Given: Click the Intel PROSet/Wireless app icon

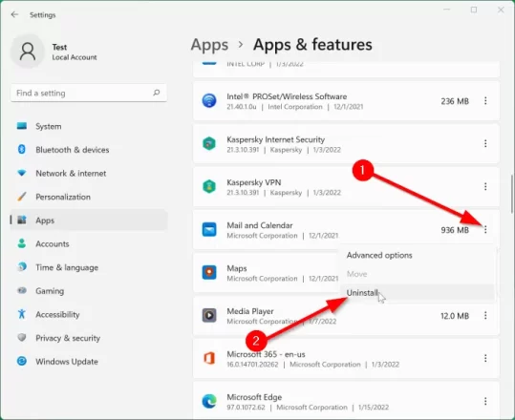Looking at the screenshot, I should [209, 101].
